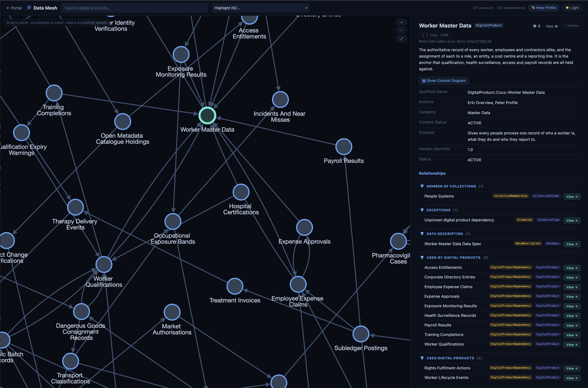588x388 pixels.
Task: View Worker Master Data Data Spec
Action: 572,244
